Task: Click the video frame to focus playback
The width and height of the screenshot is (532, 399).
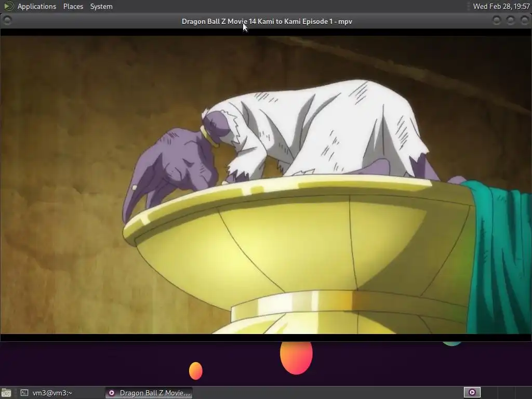Action: click(266, 185)
